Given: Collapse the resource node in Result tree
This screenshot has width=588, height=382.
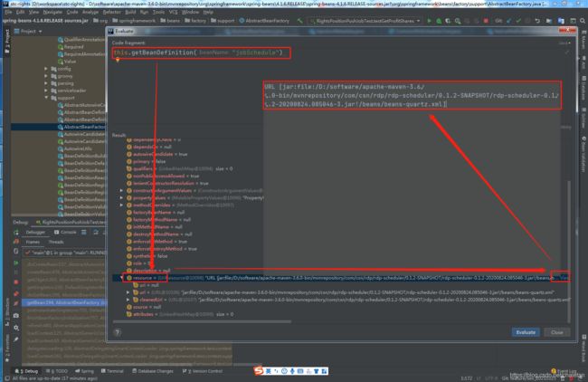Looking at the screenshot, I should tap(121, 278).
